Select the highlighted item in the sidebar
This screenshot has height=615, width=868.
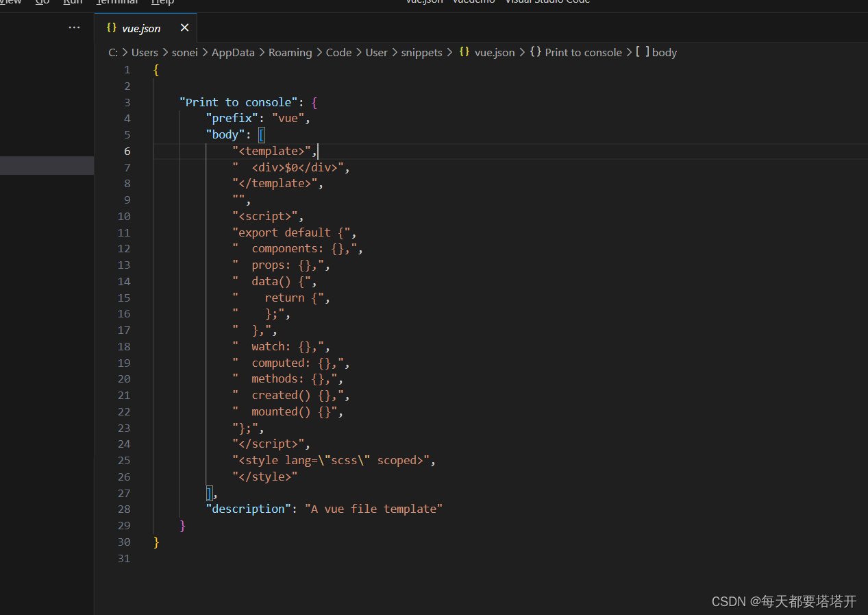tap(47, 165)
